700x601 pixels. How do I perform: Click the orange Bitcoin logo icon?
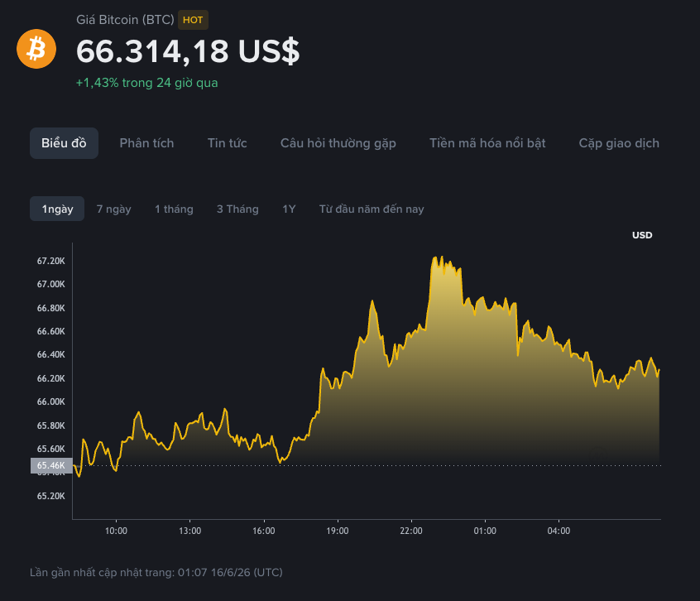(x=36, y=49)
